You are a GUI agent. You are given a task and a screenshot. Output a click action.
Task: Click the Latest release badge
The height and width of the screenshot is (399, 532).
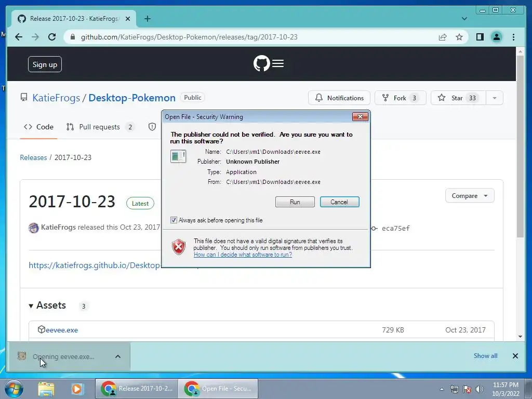140,203
